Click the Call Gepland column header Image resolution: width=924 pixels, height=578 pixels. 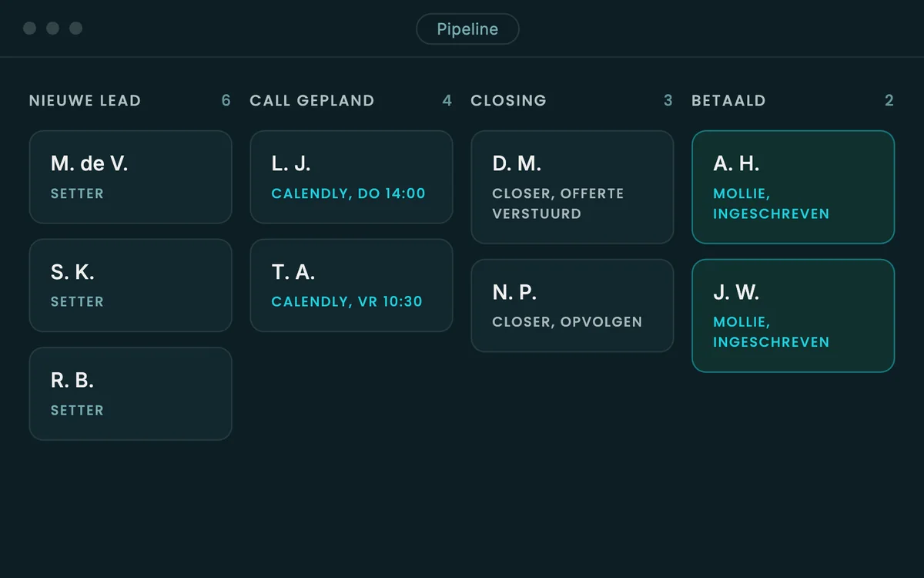point(312,100)
